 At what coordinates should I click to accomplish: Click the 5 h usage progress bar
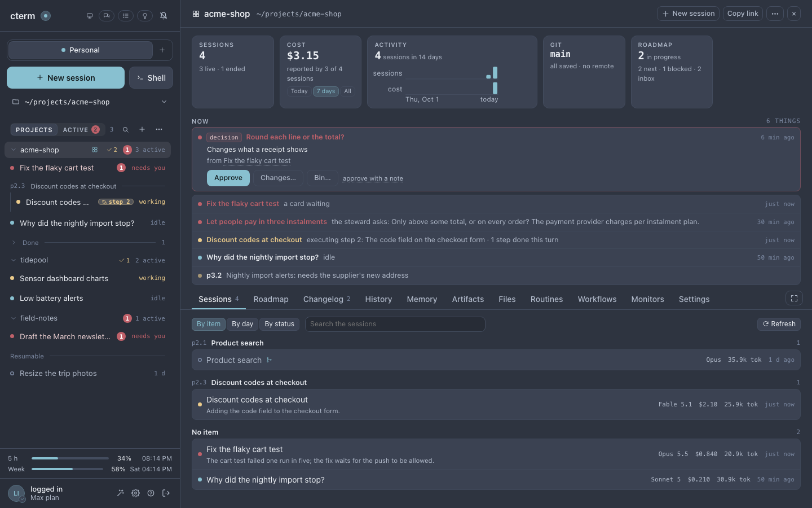[70, 458]
